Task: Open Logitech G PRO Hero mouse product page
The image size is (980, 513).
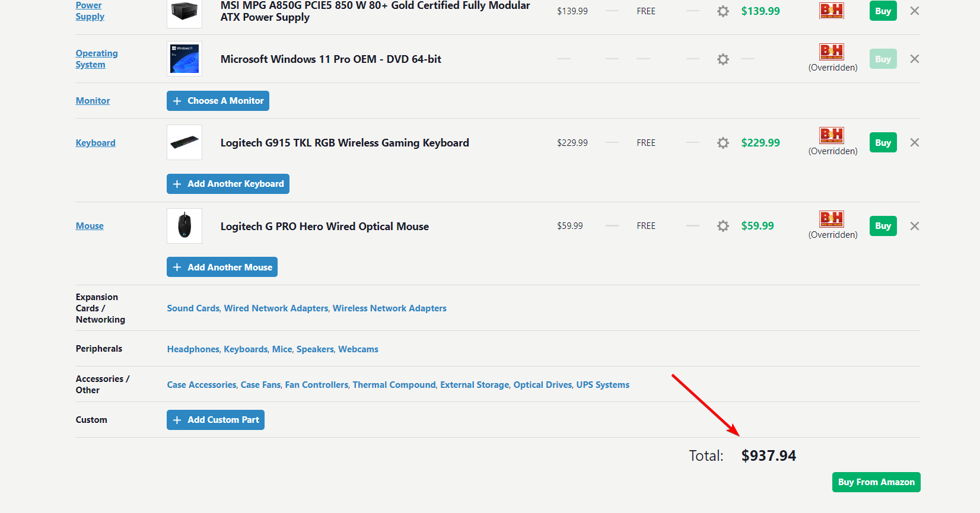Action: coord(324,227)
